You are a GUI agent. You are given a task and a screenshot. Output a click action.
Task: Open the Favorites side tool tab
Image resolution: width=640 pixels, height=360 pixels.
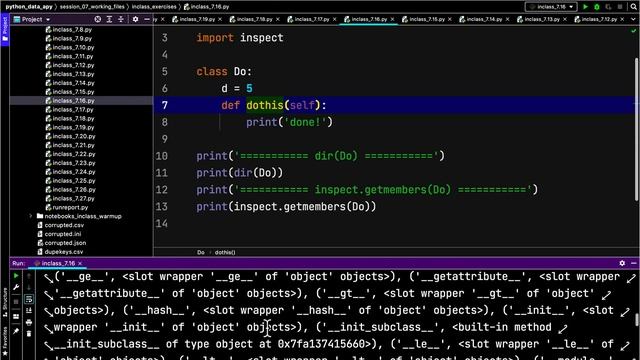click(4, 341)
